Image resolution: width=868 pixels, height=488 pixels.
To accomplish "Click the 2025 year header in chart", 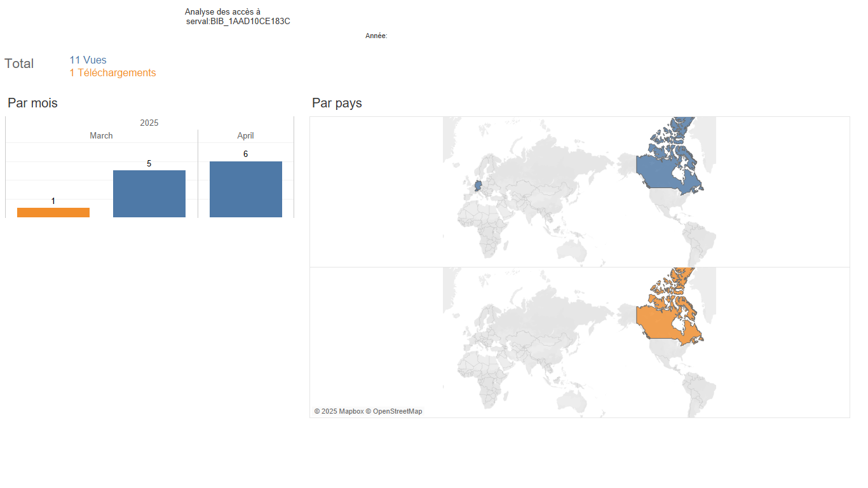I will pyautogui.click(x=149, y=123).
